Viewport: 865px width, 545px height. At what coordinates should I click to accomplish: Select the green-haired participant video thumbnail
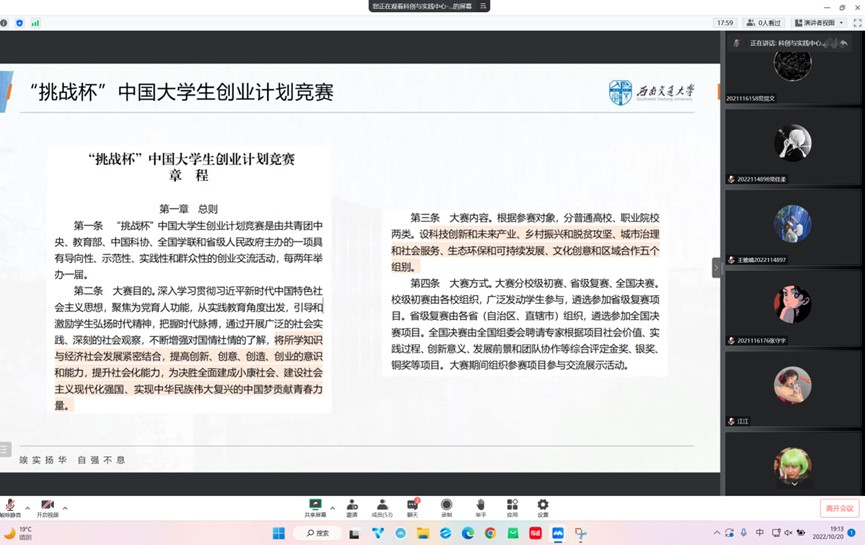(792, 465)
